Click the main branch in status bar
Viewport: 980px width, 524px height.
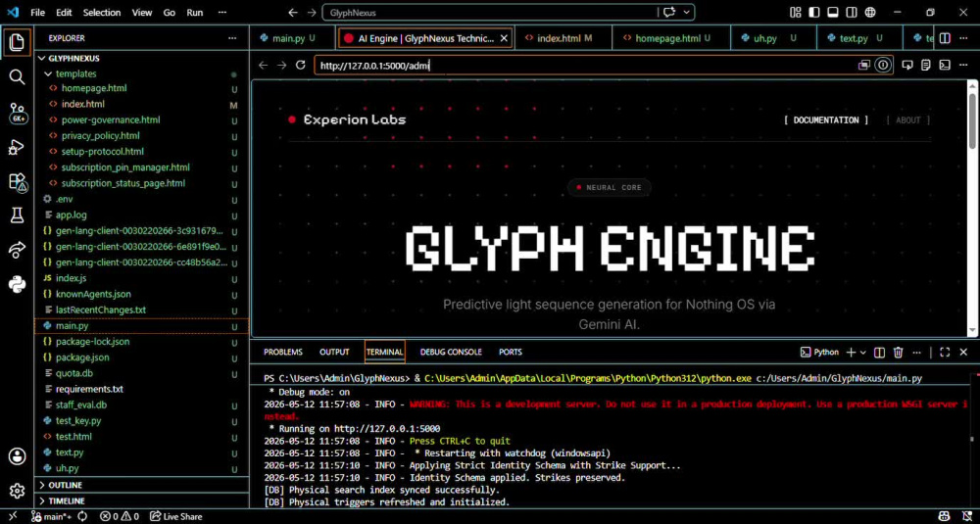coord(50,516)
